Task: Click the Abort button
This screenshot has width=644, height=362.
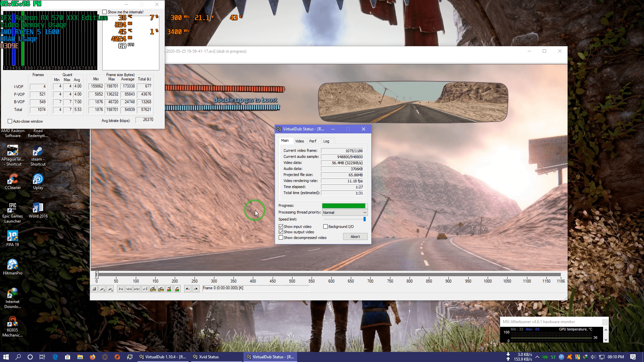Action: (x=355, y=237)
